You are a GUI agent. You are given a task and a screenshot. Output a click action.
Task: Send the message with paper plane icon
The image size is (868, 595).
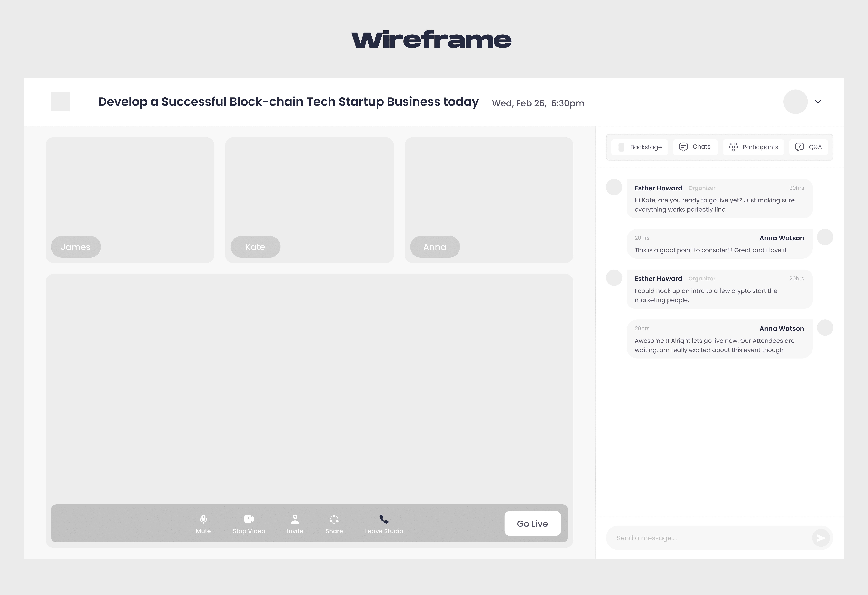821,538
